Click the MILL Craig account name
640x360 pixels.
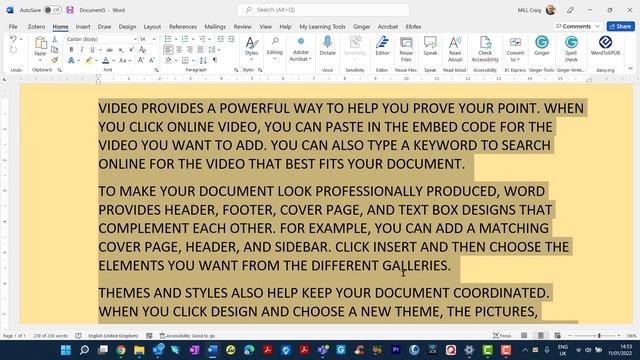pyautogui.click(x=529, y=10)
